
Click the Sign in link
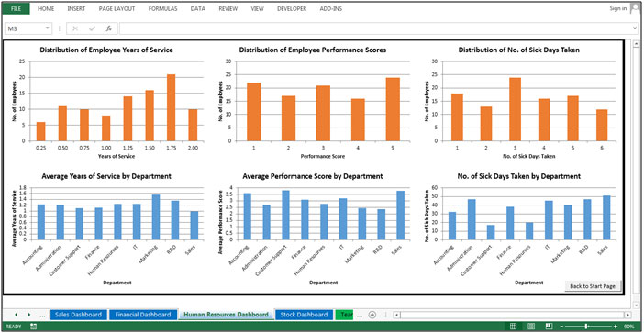[x=618, y=8]
